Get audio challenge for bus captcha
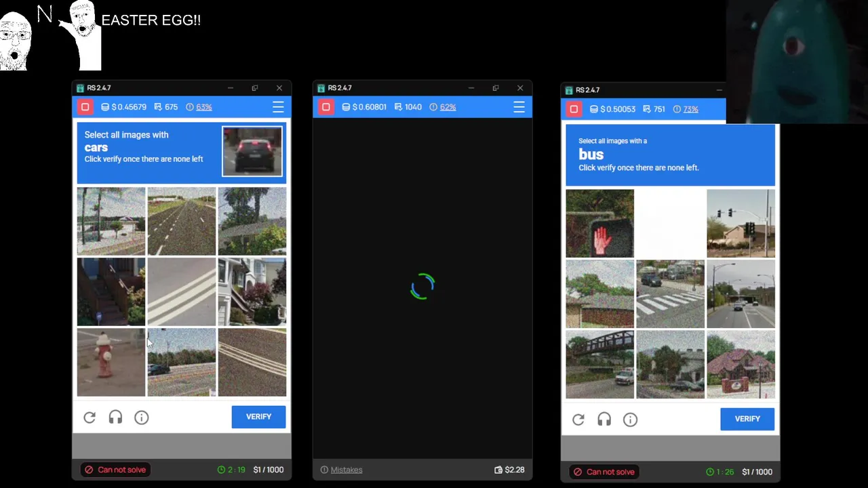 (x=604, y=420)
